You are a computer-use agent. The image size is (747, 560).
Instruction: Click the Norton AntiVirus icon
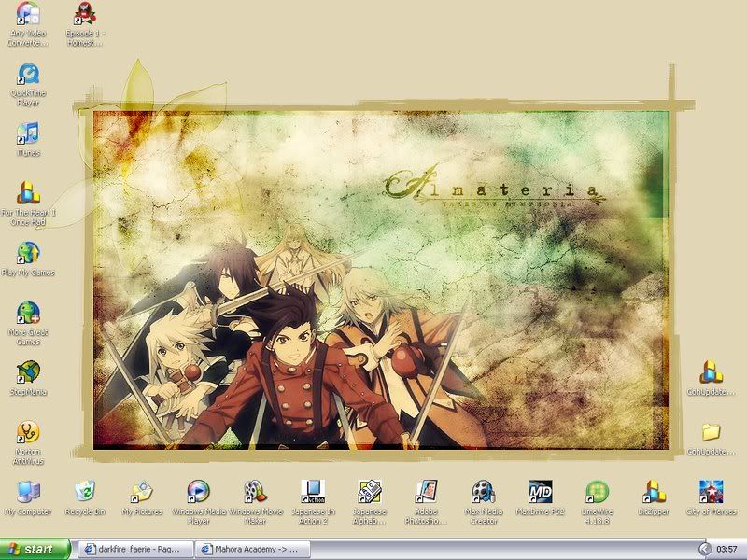tap(28, 433)
